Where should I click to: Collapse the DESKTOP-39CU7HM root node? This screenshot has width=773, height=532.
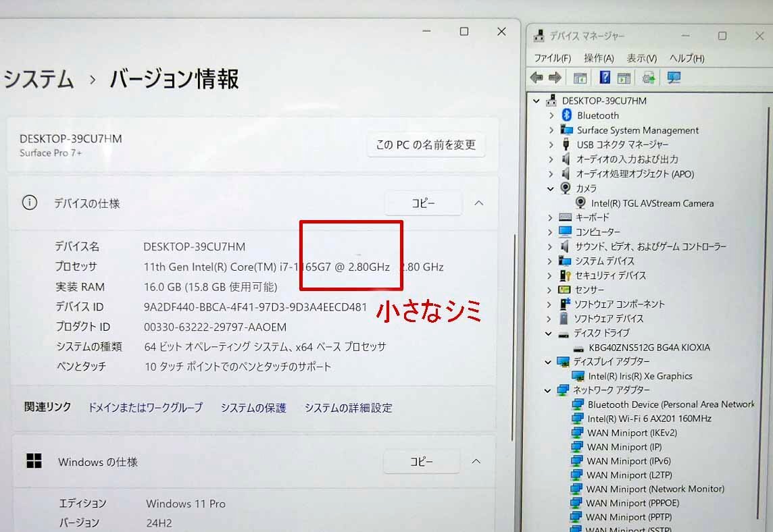[x=537, y=101]
